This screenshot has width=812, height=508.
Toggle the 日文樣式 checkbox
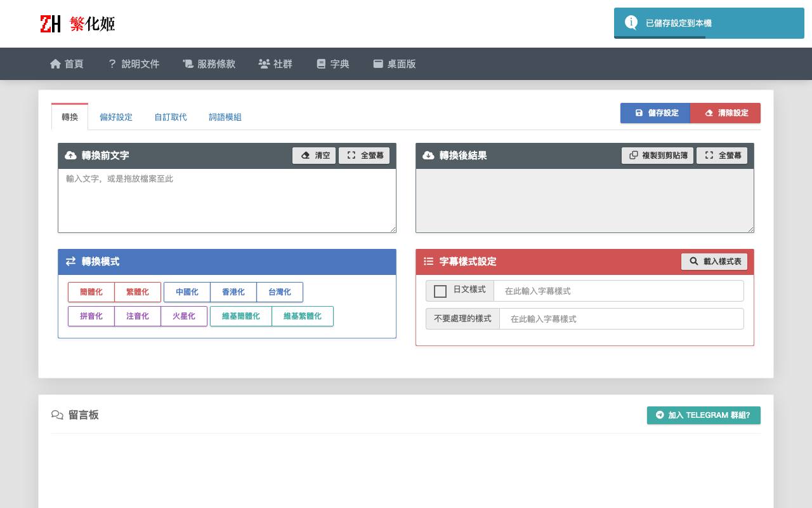pyautogui.click(x=440, y=291)
